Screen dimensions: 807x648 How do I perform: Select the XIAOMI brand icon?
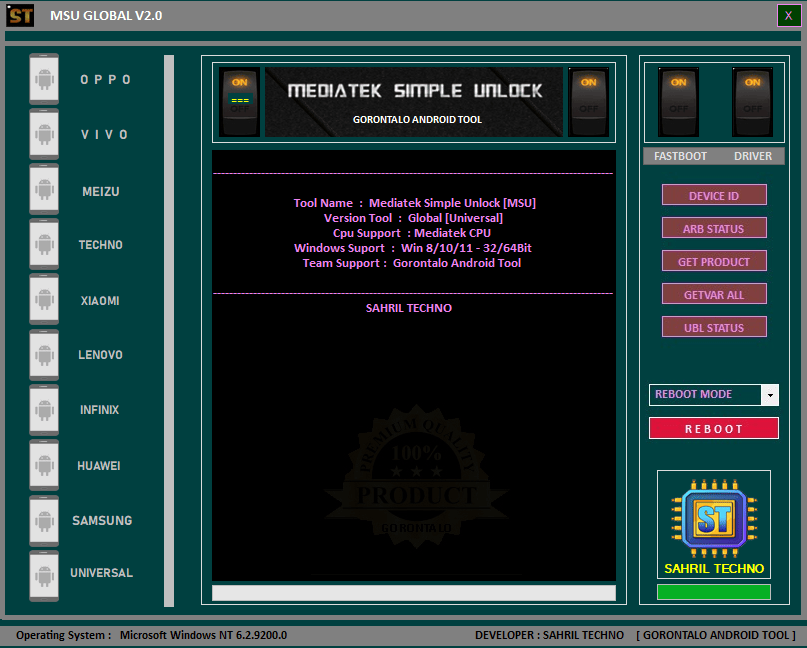[44, 300]
